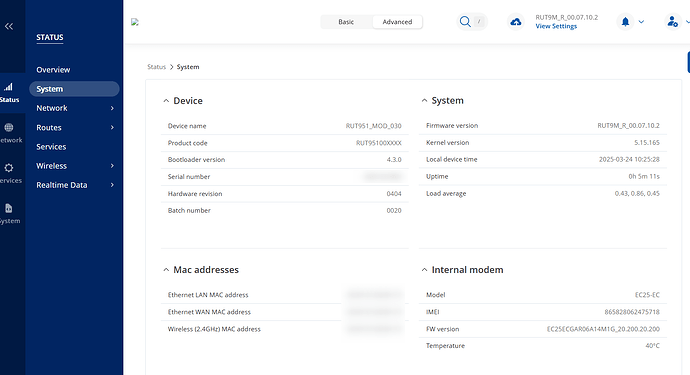Select modem FW version value
Screen dimensions: 690x375
pyautogui.click(x=603, y=329)
